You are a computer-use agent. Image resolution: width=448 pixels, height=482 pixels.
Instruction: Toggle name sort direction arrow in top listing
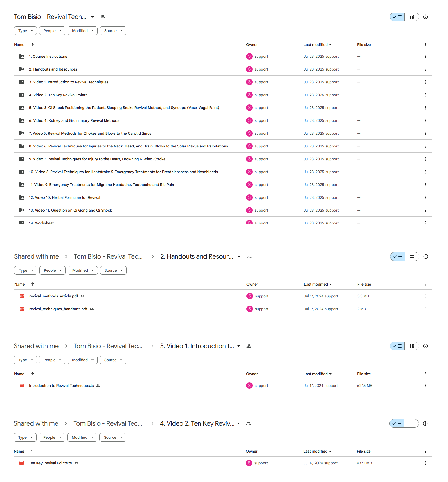point(32,45)
